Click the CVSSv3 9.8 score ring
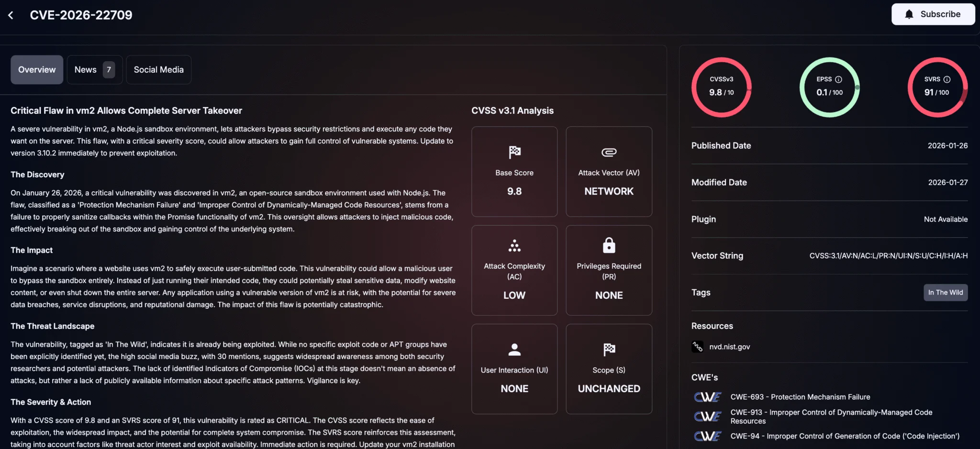 tap(721, 87)
